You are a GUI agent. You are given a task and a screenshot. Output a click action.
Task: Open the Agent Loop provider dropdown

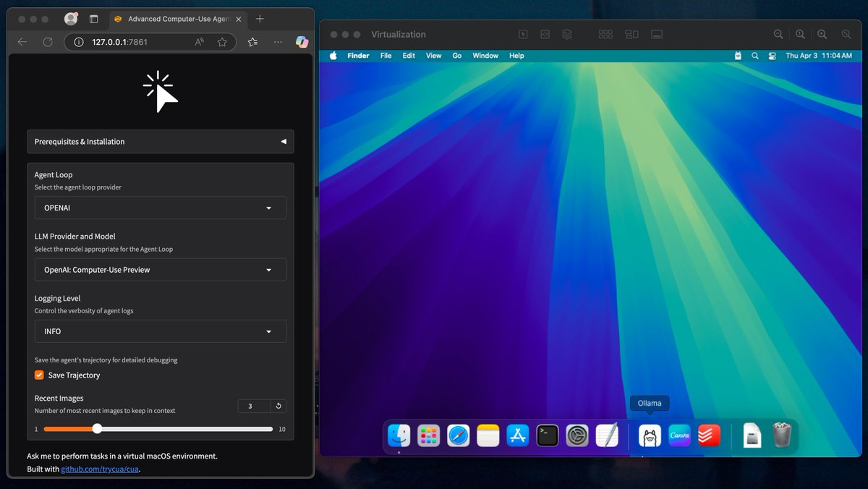(x=160, y=208)
